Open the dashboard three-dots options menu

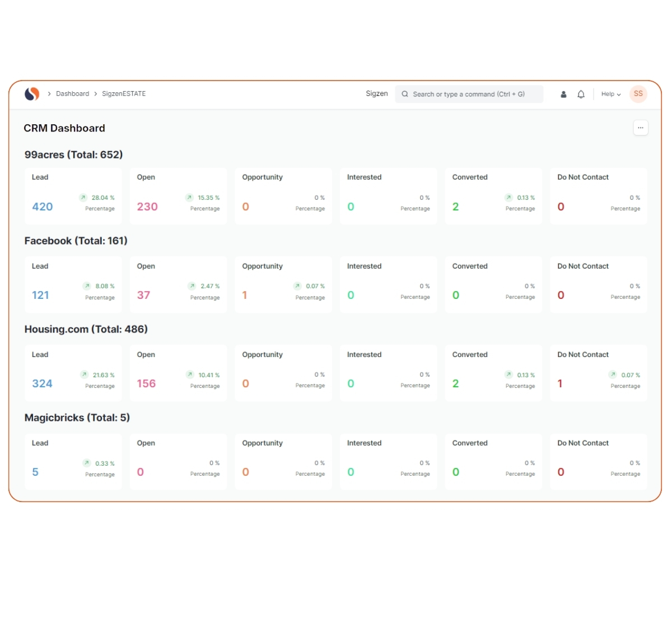pyautogui.click(x=640, y=128)
